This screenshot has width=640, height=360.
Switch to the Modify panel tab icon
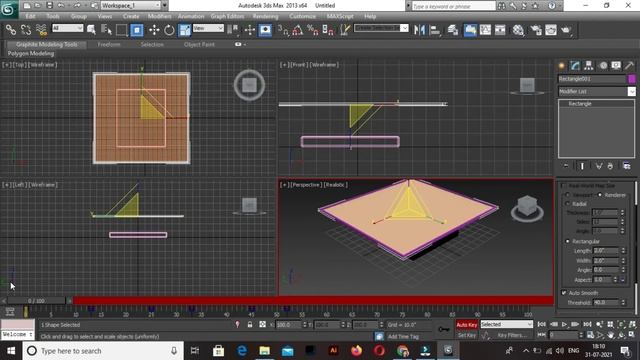[575, 65]
